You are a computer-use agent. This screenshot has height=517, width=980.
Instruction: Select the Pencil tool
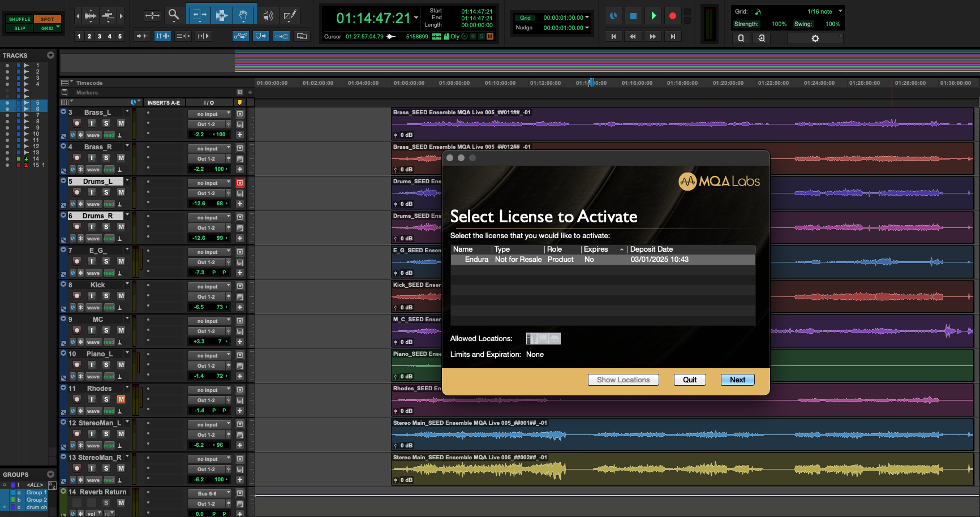point(290,16)
